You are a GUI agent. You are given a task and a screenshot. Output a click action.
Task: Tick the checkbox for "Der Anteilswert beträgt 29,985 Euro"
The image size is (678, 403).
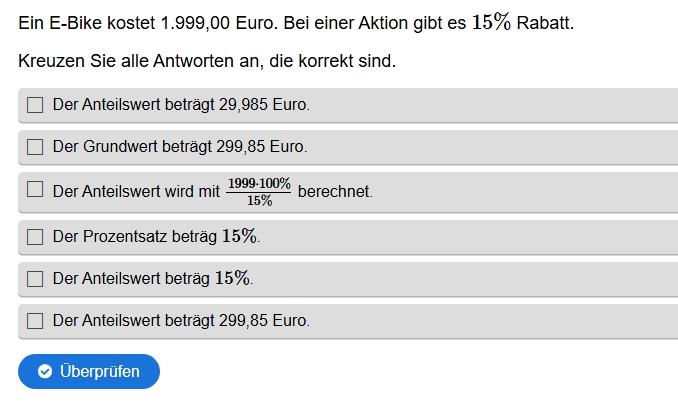[35, 104]
